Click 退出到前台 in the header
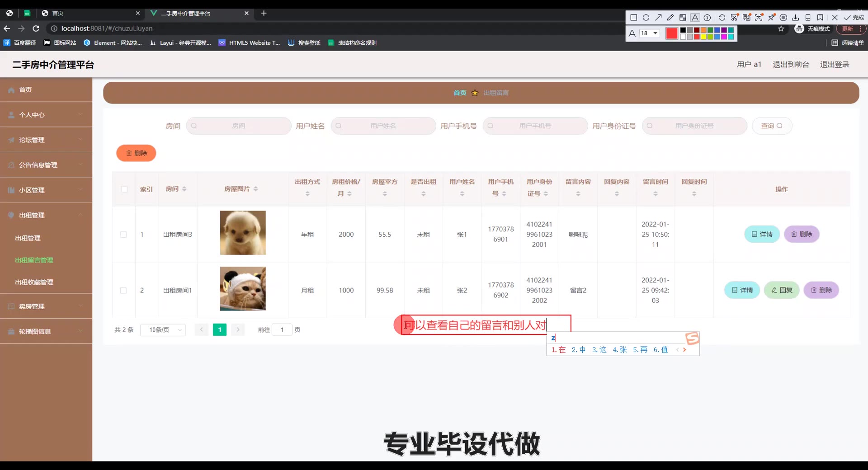The width and height of the screenshot is (868, 470). pos(791,65)
